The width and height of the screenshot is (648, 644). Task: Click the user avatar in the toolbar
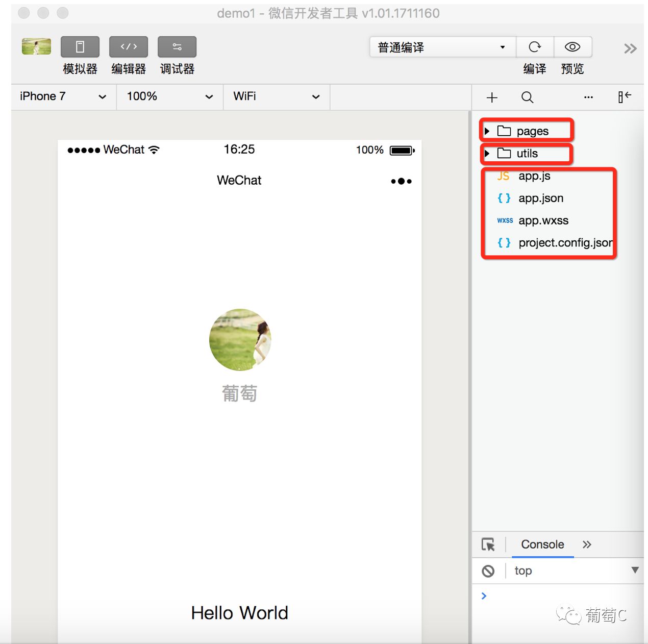pos(36,46)
